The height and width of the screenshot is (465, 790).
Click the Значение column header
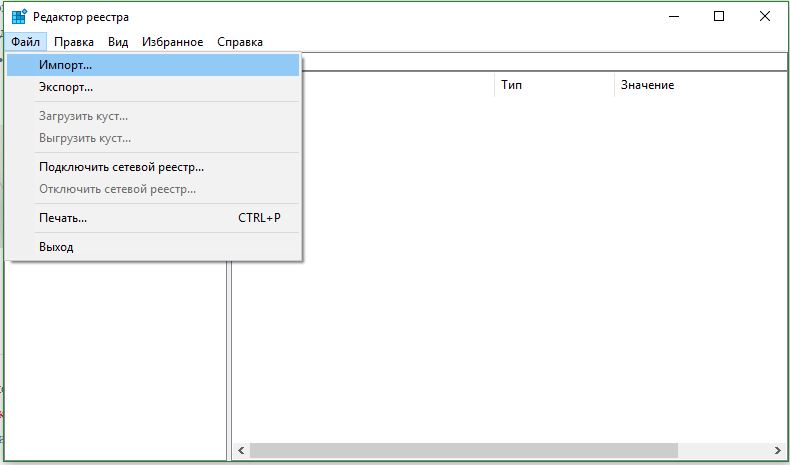701,85
